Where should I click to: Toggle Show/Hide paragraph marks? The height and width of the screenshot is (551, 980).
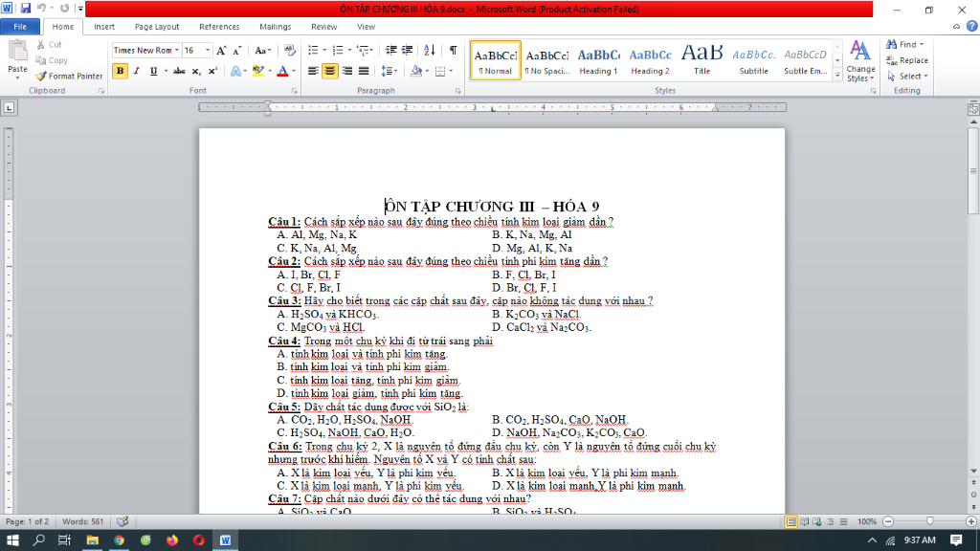coord(453,50)
